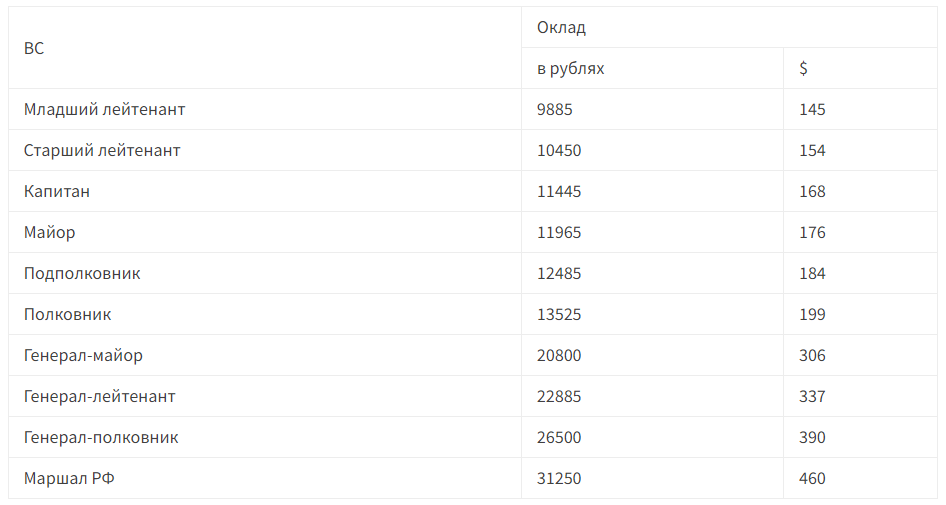Viewport: 946px width, 505px height.
Task: Click the 9885 salary cell
Action: coord(555,110)
